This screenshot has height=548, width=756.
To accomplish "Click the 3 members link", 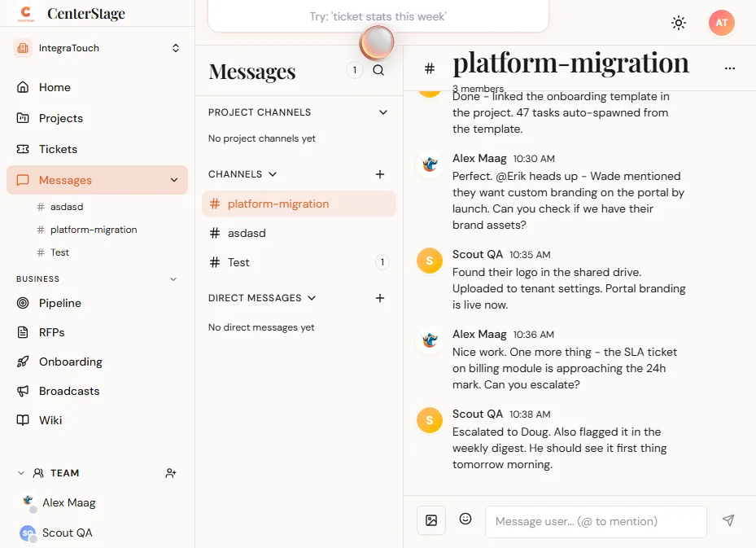I will 478,88.
